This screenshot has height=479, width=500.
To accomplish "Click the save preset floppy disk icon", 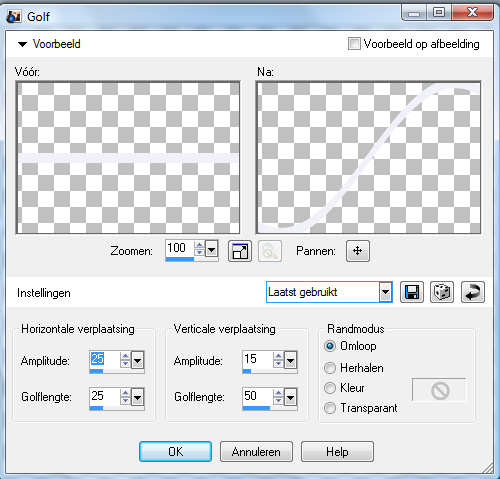I will coord(412,292).
